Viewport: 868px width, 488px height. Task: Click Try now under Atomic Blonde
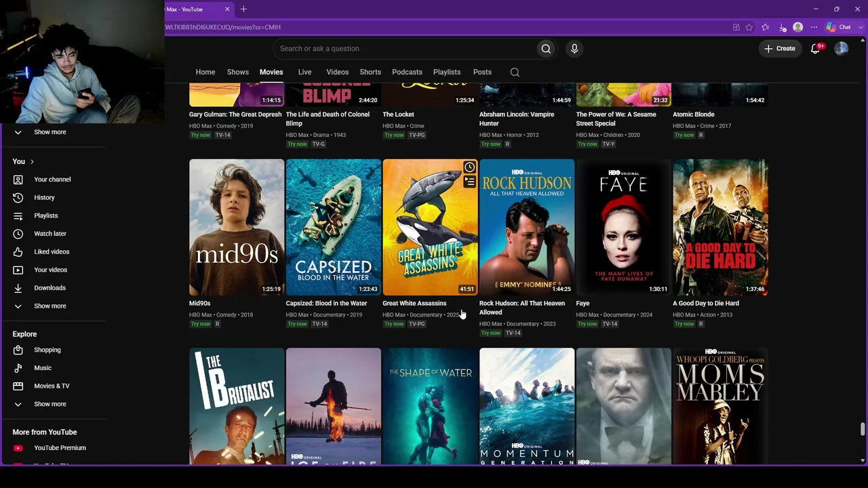(684, 135)
